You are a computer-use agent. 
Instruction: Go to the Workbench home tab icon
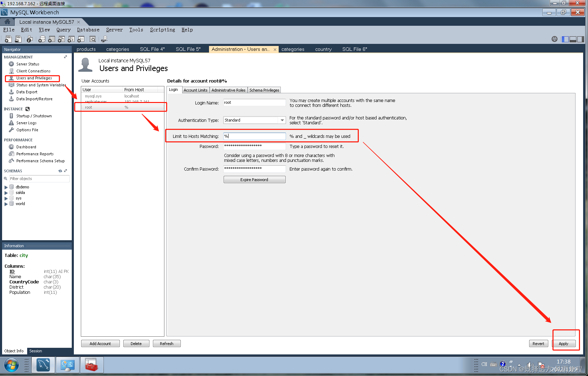tap(7, 22)
